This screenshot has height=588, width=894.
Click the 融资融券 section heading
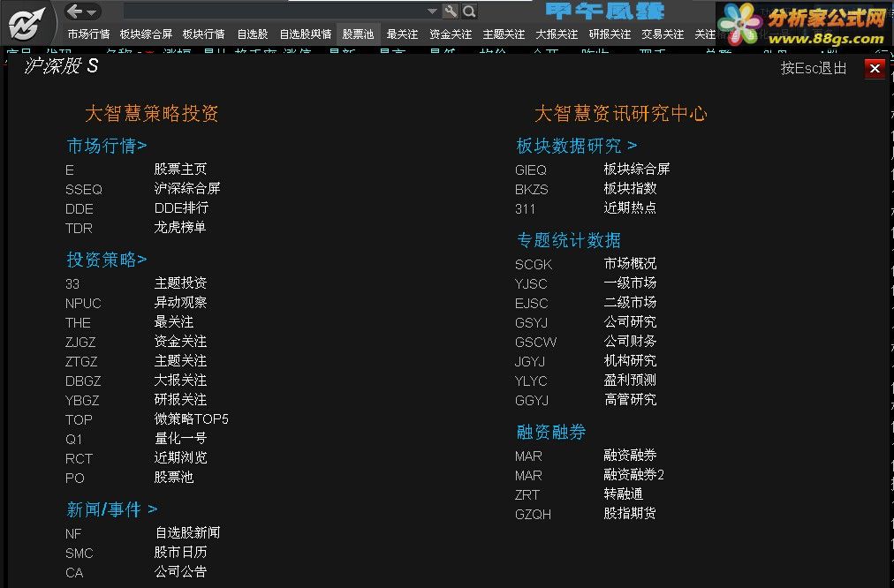550,432
